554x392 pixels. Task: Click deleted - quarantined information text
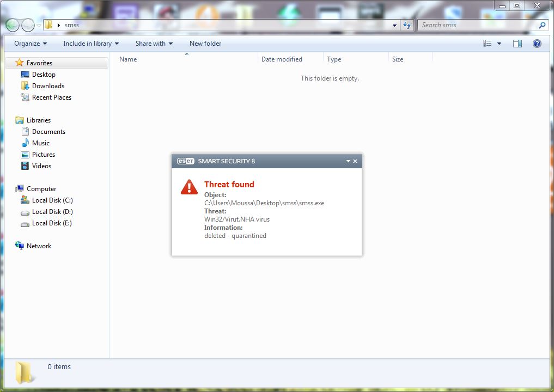click(235, 236)
